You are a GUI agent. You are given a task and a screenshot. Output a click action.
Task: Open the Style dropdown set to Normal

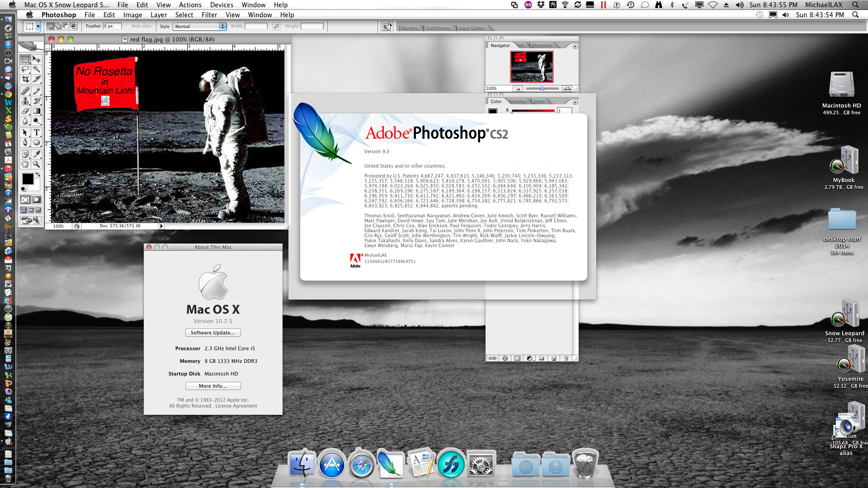coord(199,27)
